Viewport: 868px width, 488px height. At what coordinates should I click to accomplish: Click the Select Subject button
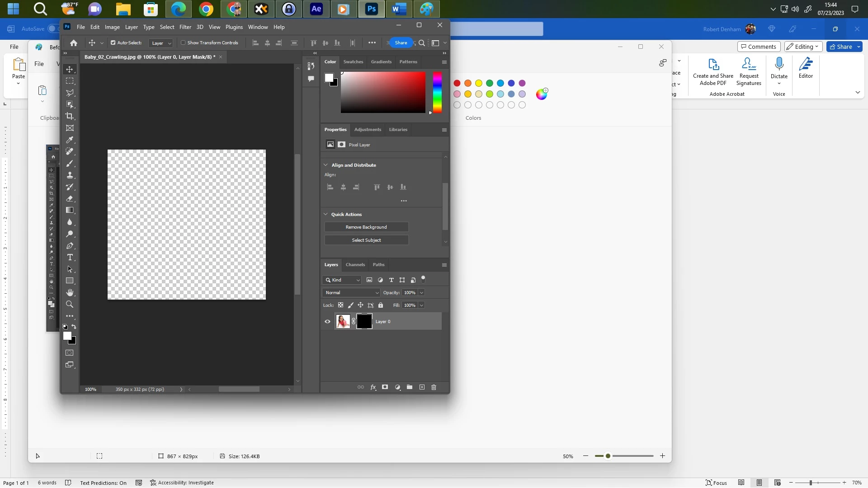click(366, 240)
